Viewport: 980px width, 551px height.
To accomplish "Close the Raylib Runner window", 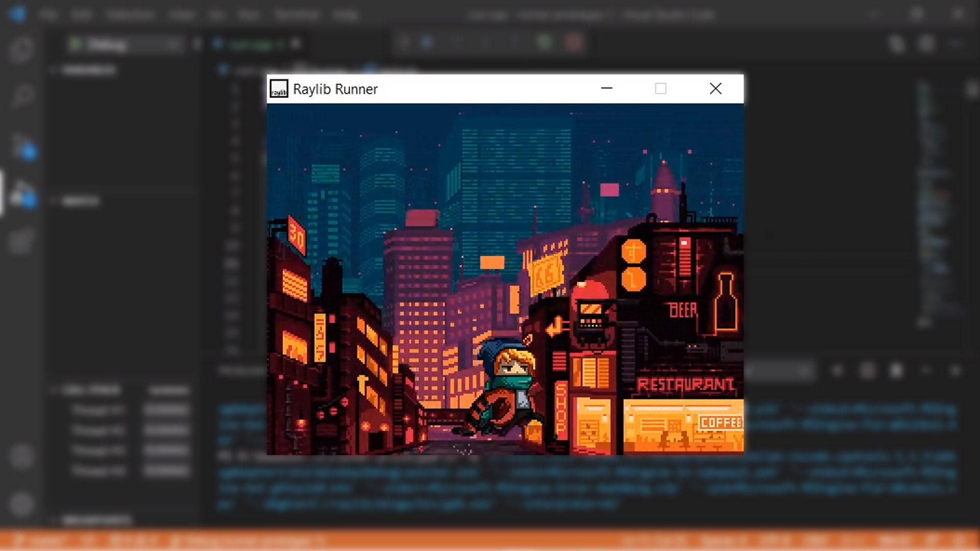I will tap(716, 89).
